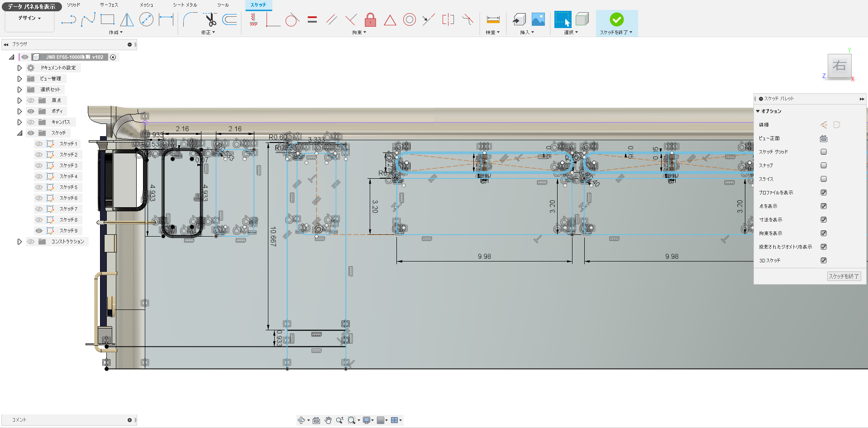Open the デザイン workspace dropdown
This screenshot has height=428, width=868.
click(29, 18)
